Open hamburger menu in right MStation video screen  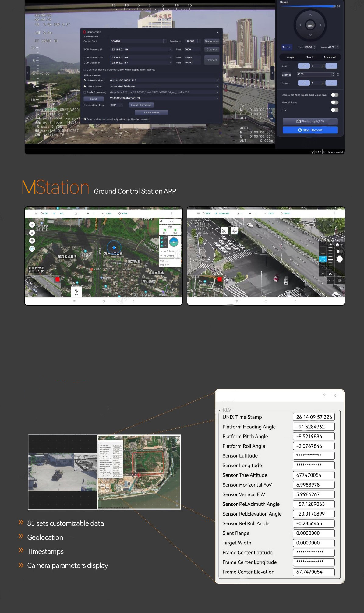198,214
